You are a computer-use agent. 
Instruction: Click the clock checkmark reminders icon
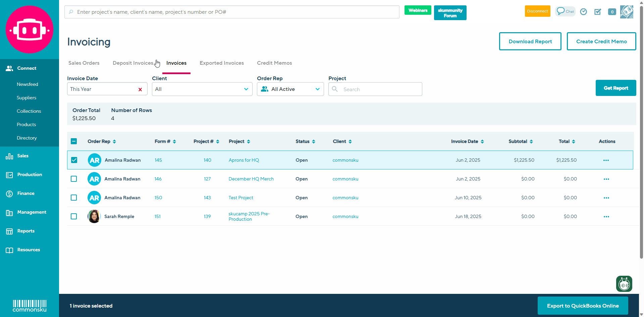point(584,12)
